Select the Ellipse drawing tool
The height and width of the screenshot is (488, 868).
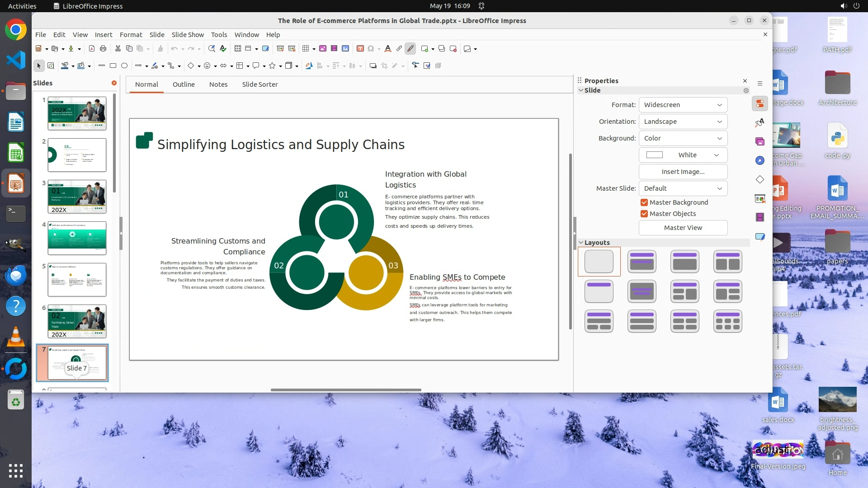click(x=124, y=66)
